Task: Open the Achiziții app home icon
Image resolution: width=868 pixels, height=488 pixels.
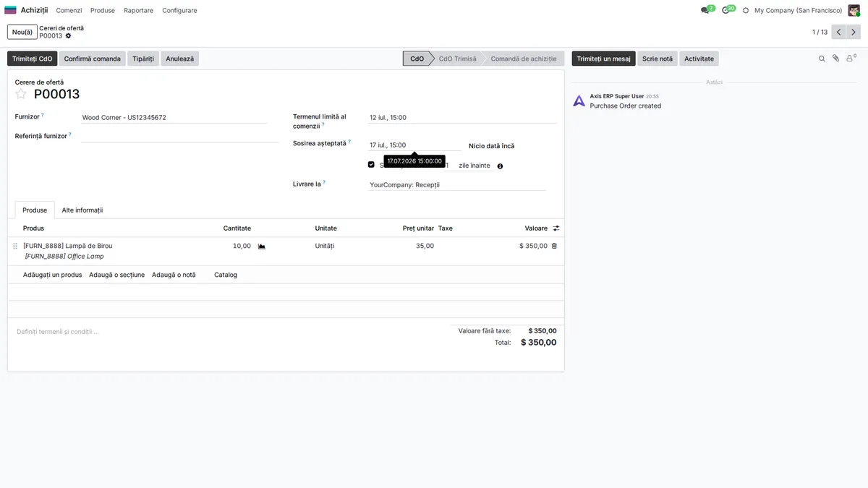Action: coord(10,10)
